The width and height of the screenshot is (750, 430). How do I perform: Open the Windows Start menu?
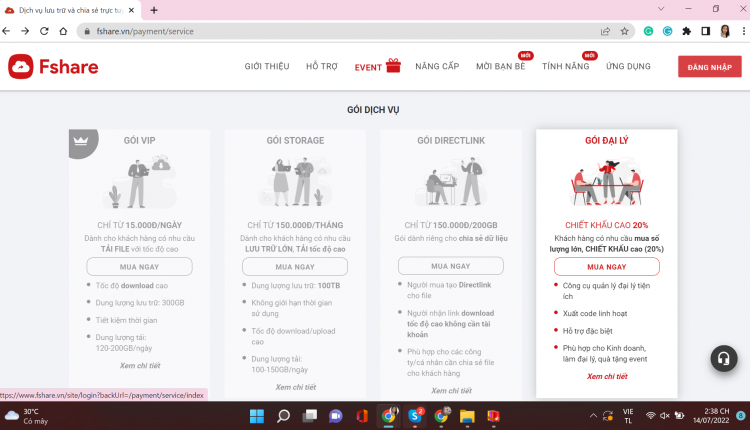257,416
